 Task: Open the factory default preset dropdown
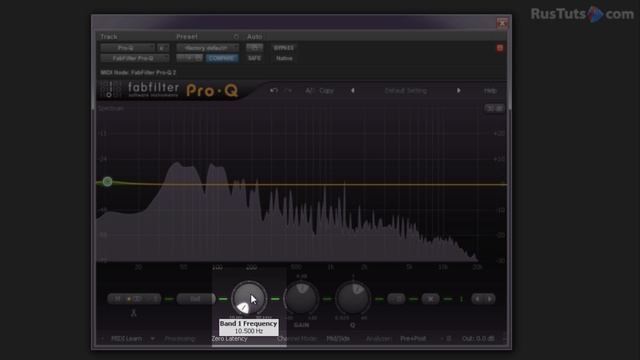[x=207, y=48]
